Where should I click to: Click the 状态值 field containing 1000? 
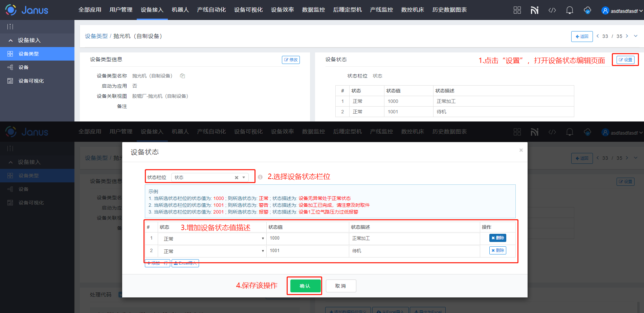[x=308, y=238]
